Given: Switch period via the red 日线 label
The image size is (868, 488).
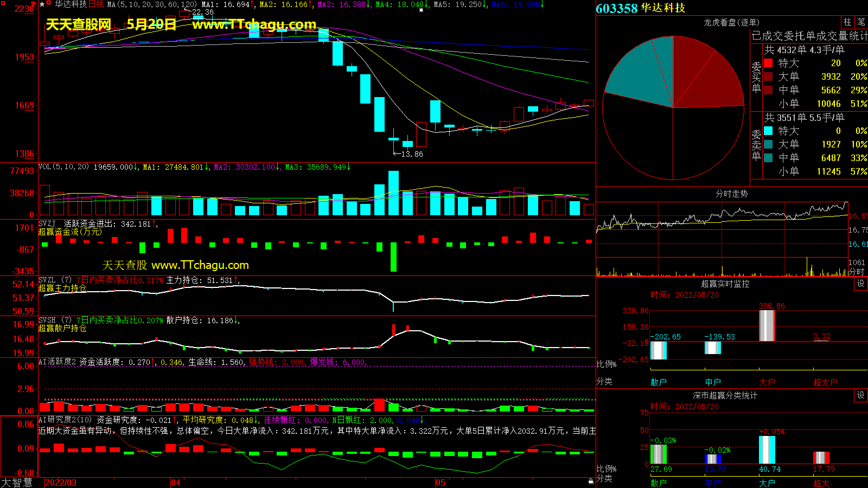Looking at the screenshot, I should click(96, 4).
